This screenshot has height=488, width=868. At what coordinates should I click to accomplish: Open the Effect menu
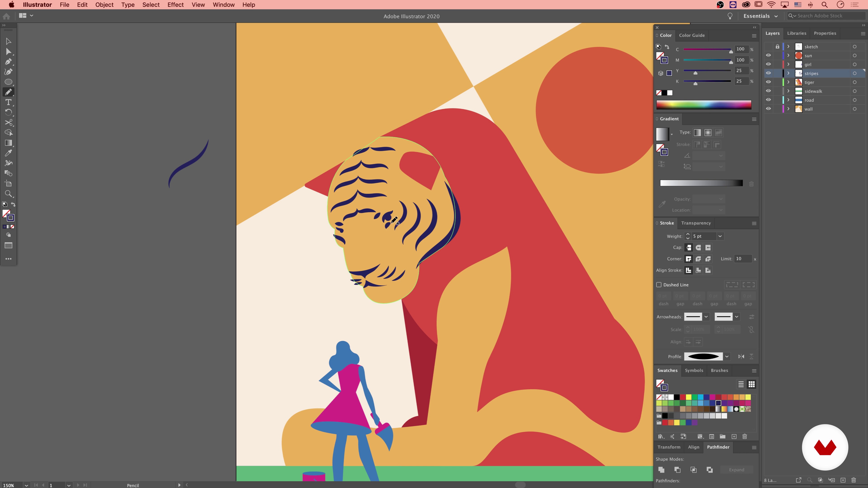point(176,5)
